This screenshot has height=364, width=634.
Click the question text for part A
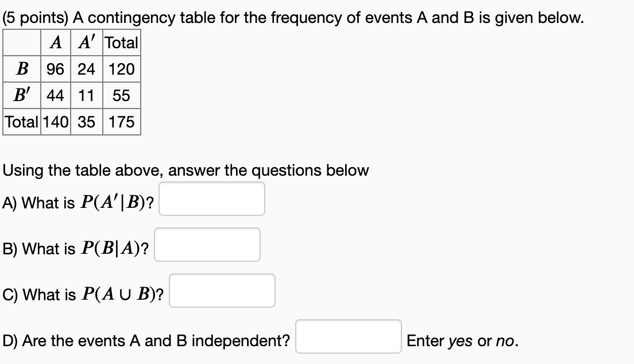click(x=78, y=201)
